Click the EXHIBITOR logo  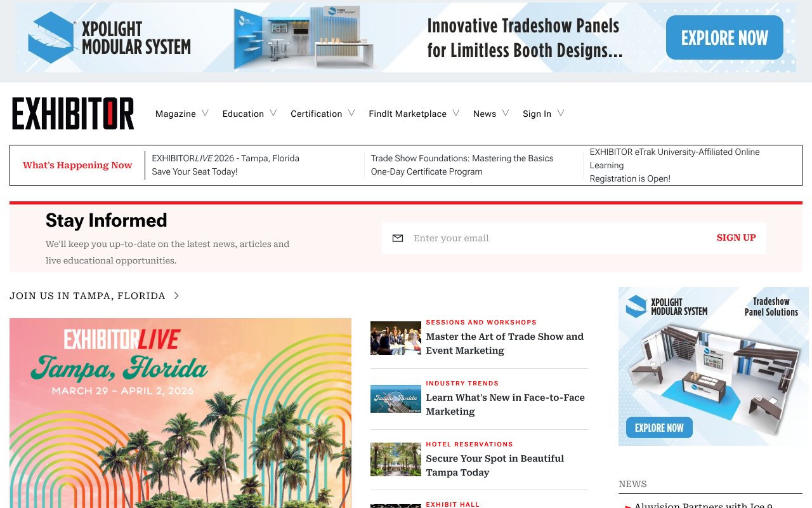[x=72, y=113]
